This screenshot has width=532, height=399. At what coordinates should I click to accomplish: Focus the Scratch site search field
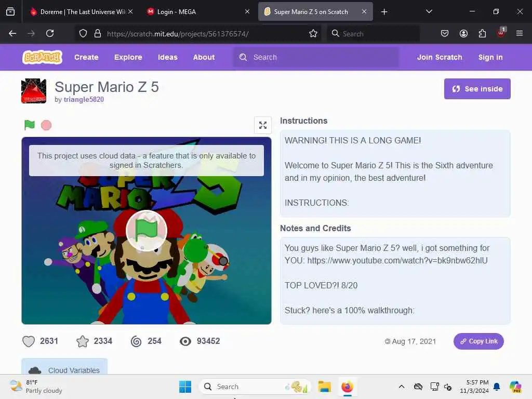[x=316, y=57]
